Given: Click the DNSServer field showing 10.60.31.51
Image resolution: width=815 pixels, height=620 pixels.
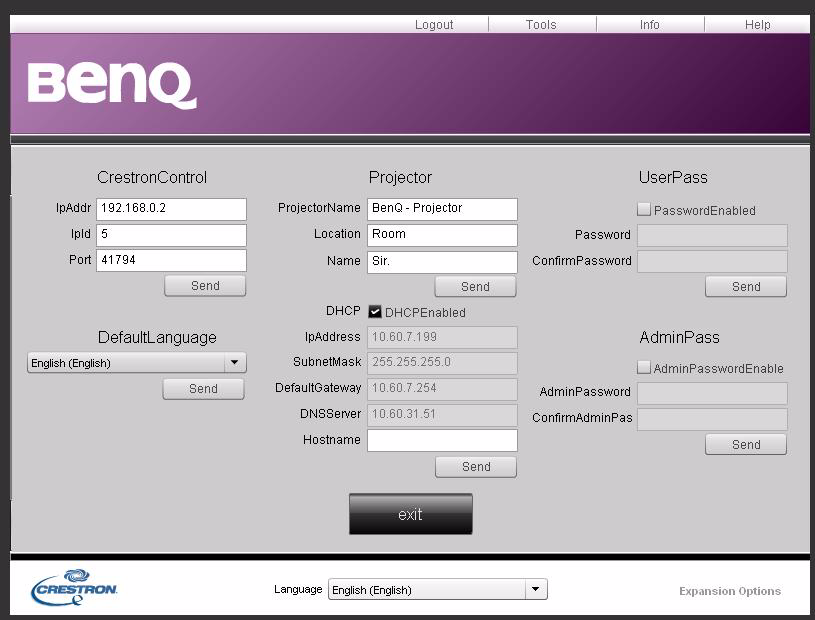Looking at the screenshot, I should [442, 415].
